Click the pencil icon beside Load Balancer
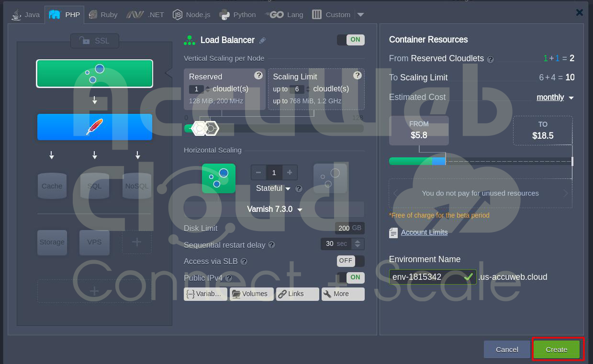Screen dimensions: 593x364 click(262, 41)
